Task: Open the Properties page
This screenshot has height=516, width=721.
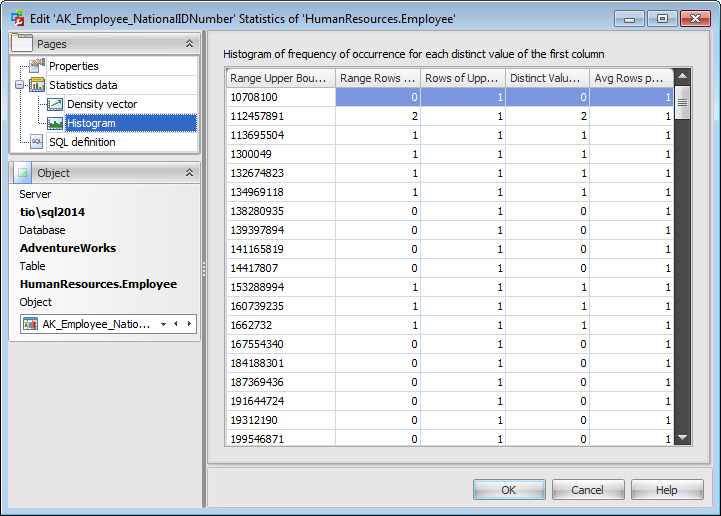Action: tap(73, 66)
